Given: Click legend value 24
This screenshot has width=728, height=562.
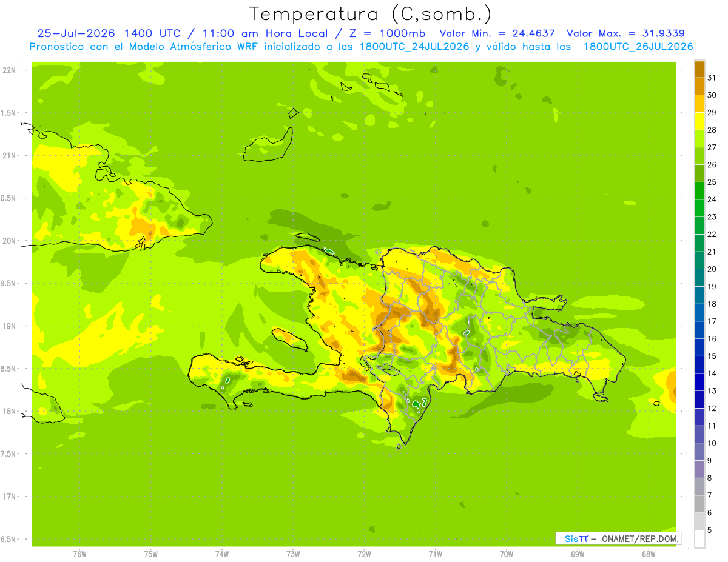Looking at the screenshot, I should (x=712, y=199).
